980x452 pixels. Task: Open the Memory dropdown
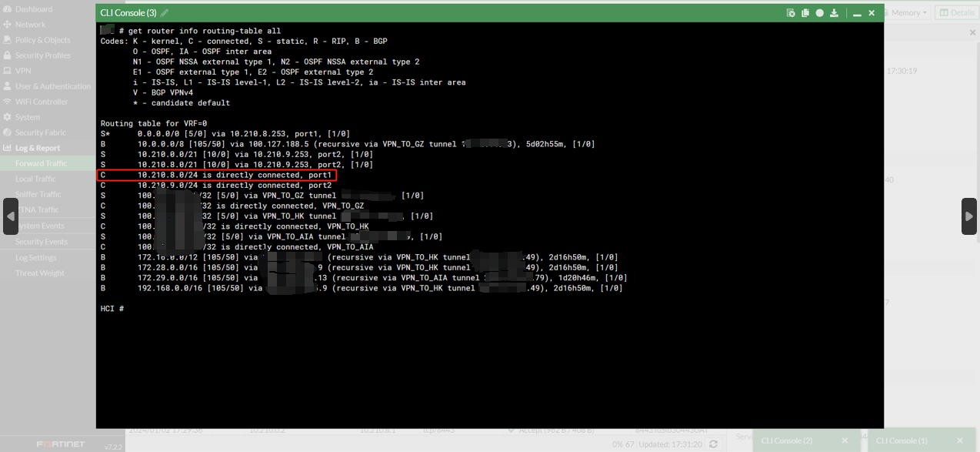tap(908, 13)
